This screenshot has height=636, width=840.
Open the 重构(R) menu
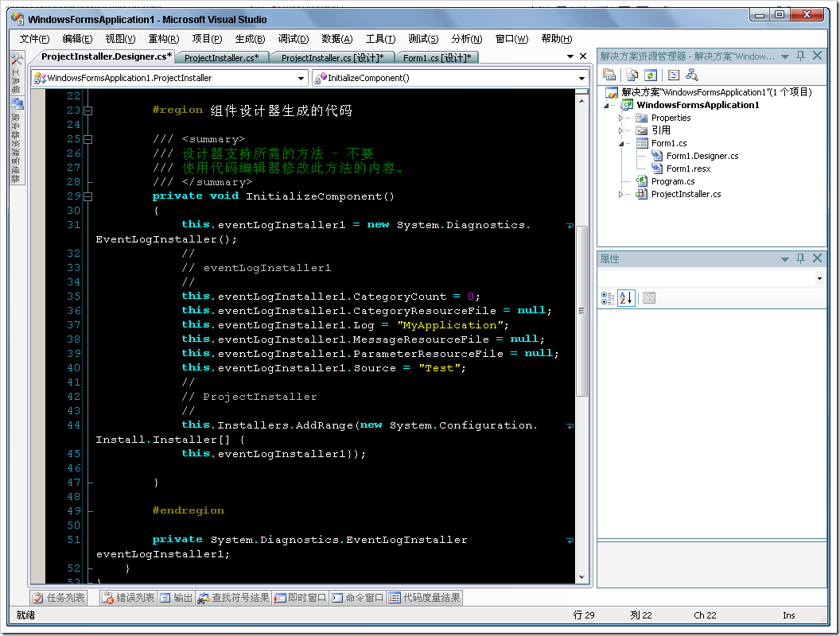point(163,38)
